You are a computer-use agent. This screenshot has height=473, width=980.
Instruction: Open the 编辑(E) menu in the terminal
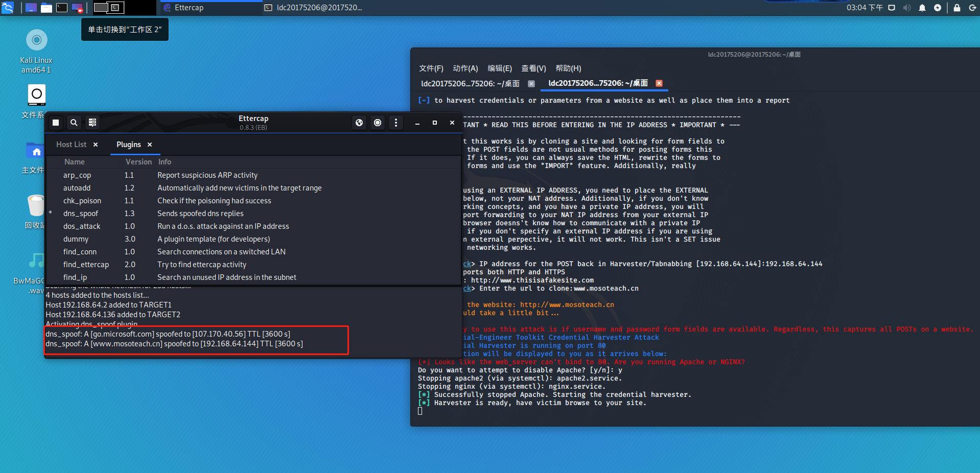[499, 68]
